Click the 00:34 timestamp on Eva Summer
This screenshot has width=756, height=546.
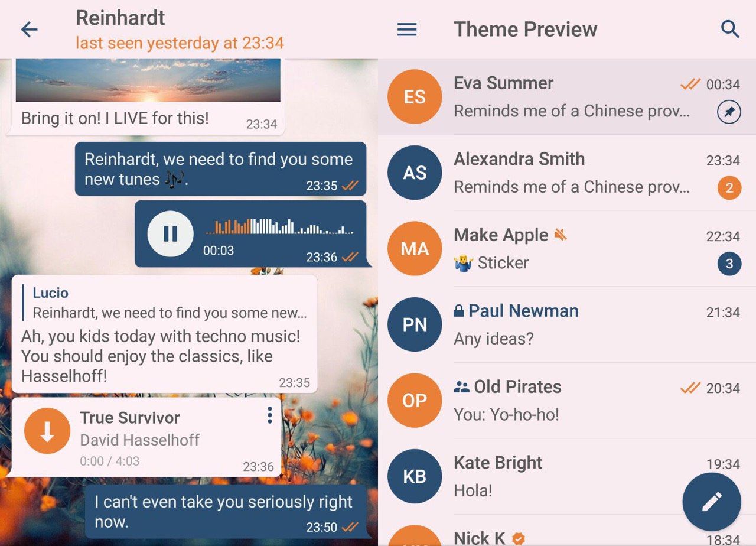723,84
